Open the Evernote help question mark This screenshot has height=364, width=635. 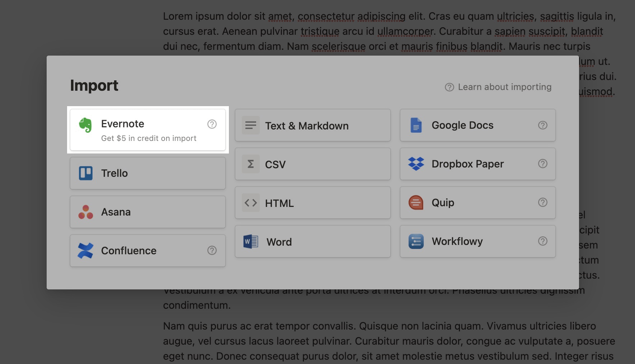(212, 124)
